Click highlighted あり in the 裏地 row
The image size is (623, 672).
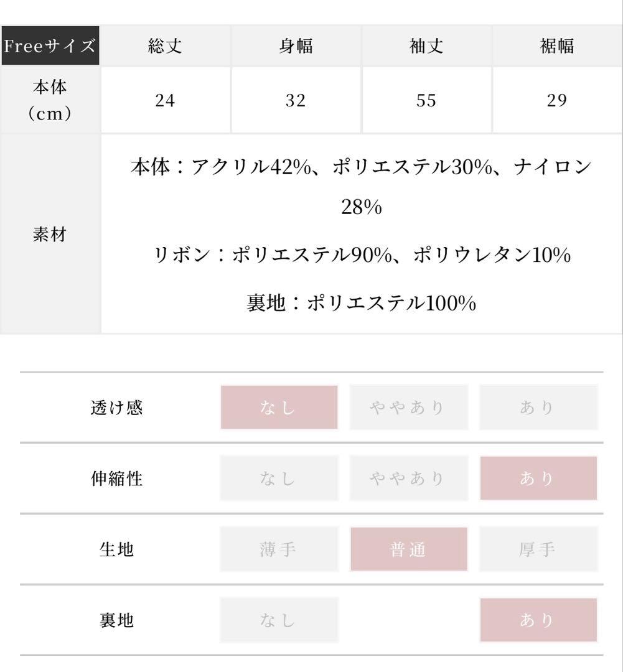coord(538,620)
